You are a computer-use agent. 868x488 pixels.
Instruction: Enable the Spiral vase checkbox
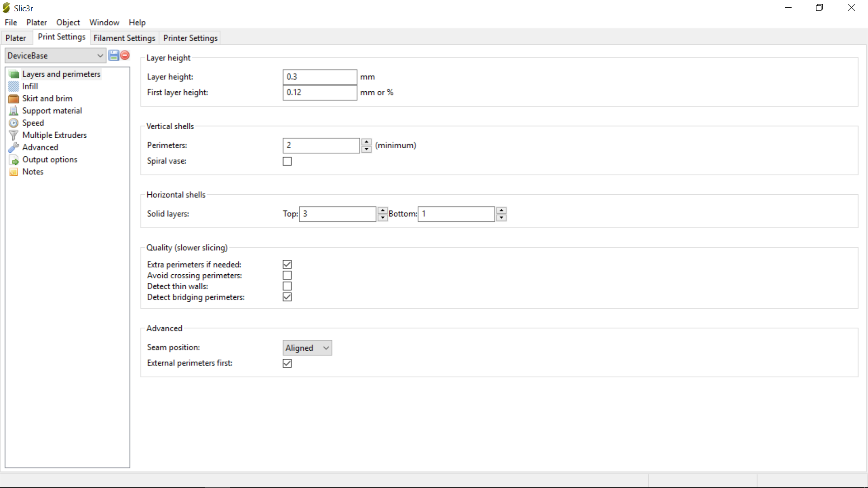tap(287, 161)
